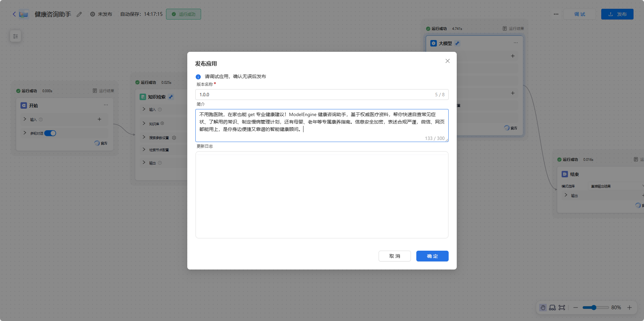Click the node panel icon at top left
This screenshot has width=644, height=321.
[15, 36]
